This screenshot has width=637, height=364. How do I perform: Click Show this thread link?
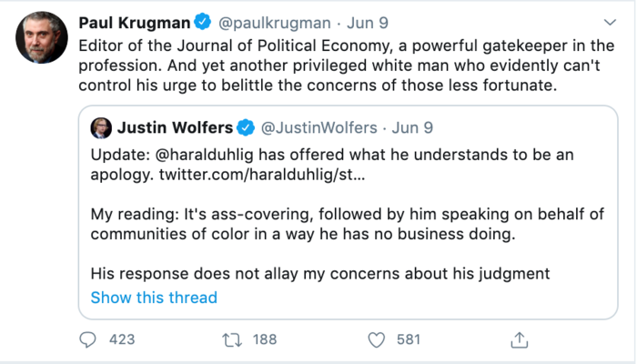154,298
